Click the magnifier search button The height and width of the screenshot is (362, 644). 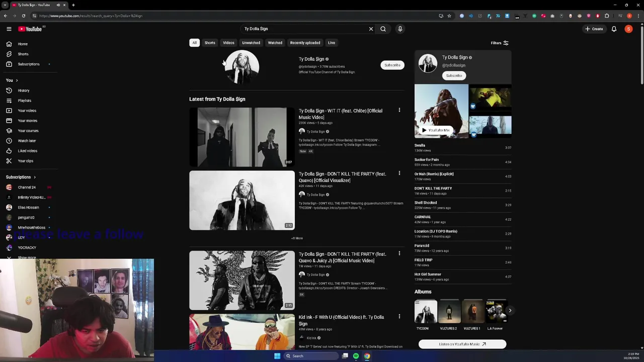[x=383, y=29]
